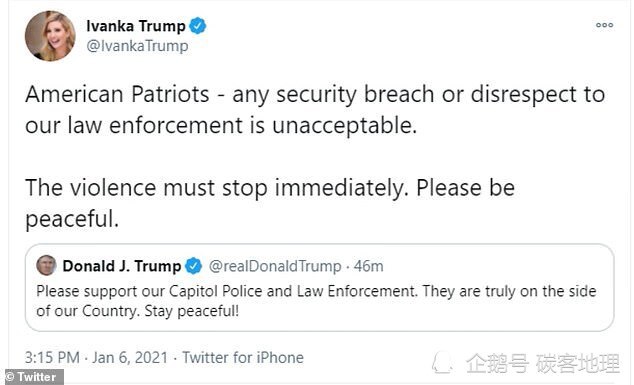634x385 pixels.
Task: Open the Twitter for iPhone source link
Action: [243, 358]
